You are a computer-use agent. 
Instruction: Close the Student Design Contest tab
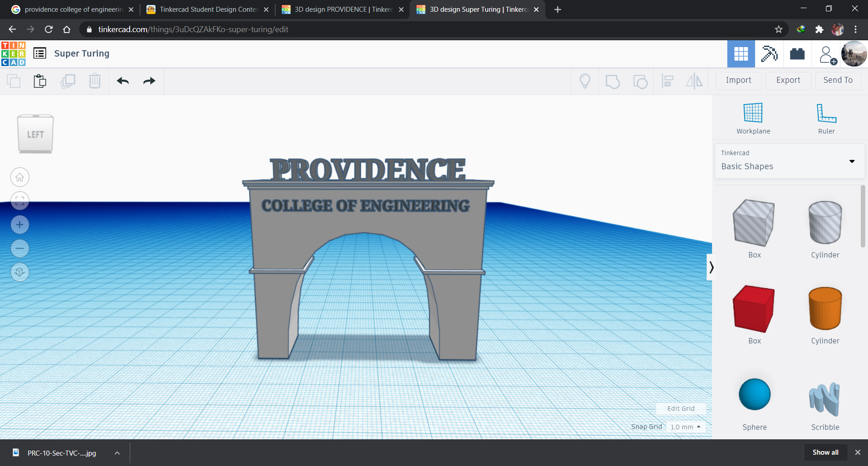[x=266, y=10]
